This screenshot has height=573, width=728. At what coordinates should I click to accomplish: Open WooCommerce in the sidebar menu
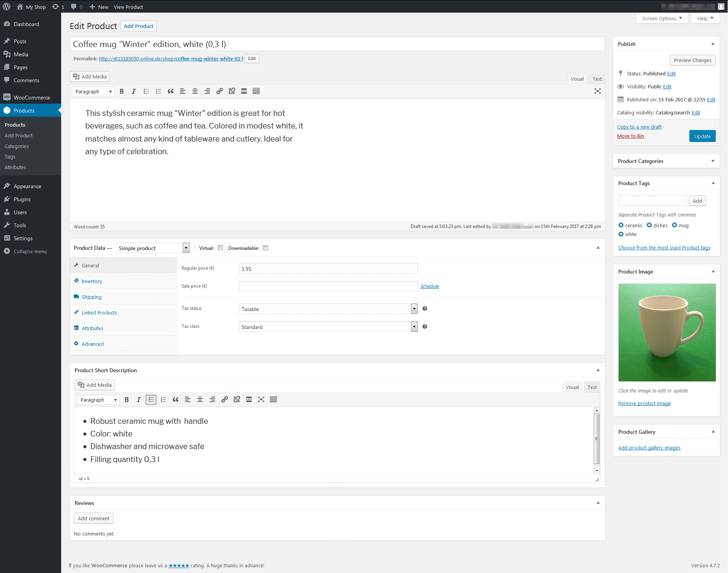click(x=31, y=98)
